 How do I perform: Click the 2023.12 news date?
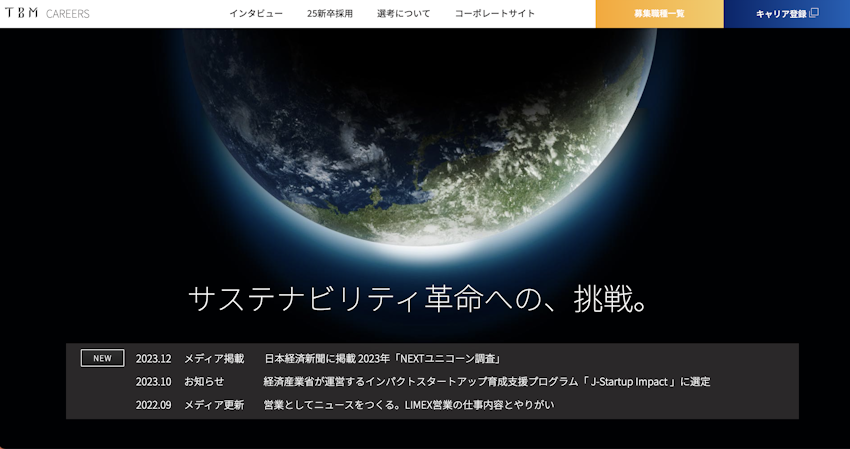154,358
